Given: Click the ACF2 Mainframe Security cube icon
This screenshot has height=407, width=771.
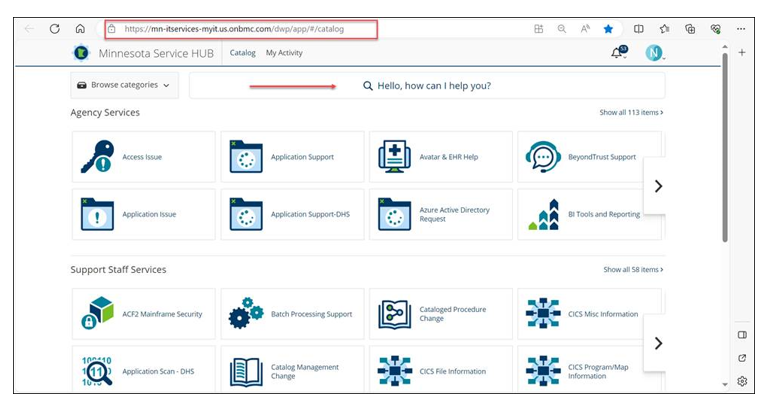Looking at the screenshot, I should [x=97, y=314].
